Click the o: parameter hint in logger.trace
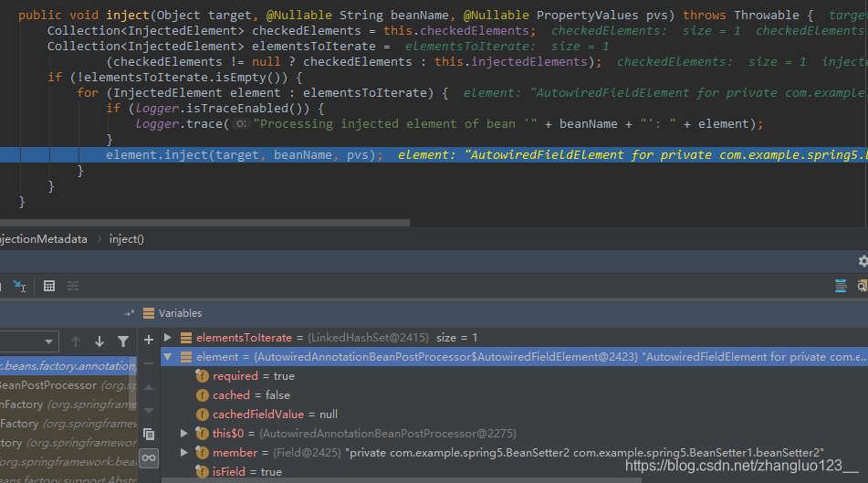868x483 pixels. point(241,124)
